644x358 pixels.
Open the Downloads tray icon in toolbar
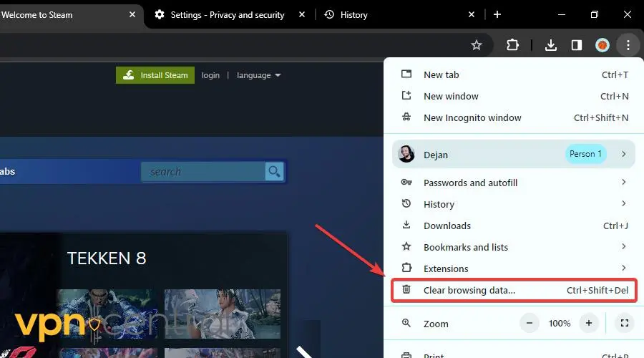coord(551,45)
